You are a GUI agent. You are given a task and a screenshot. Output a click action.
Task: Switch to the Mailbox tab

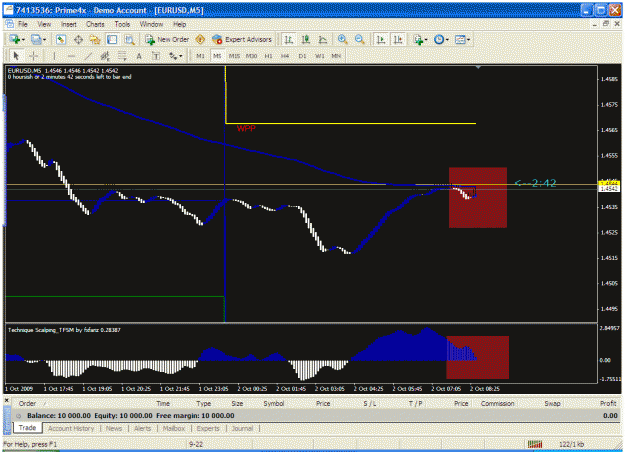pyautogui.click(x=174, y=428)
